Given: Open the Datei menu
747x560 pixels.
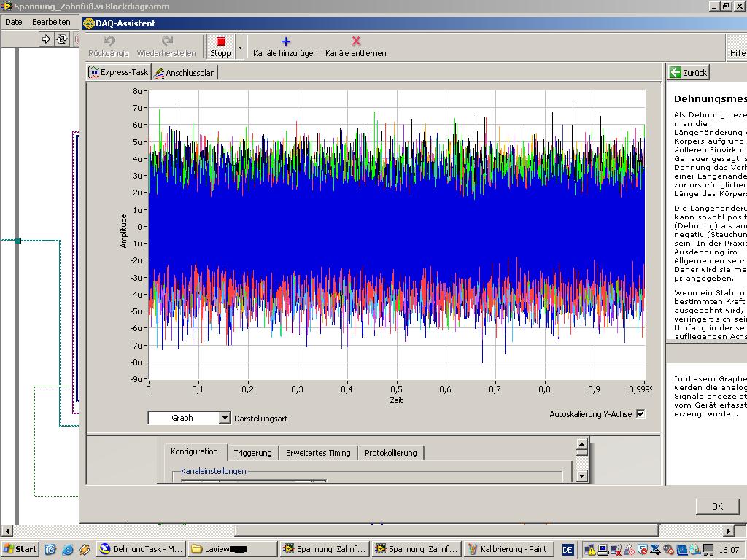Looking at the screenshot, I should point(15,22).
